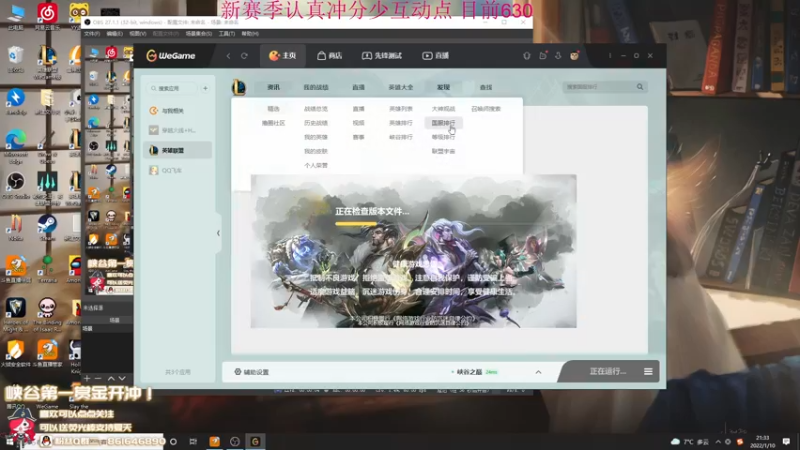Image resolution: width=800 pixels, height=450 pixels.
Task: Select 与我相关 in the sidebar
Action: pyautogui.click(x=178, y=111)
